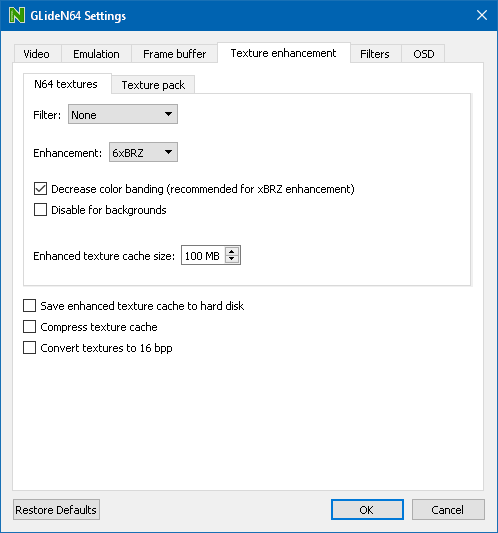Select the N64 textures sub-tab
Screen dimensions: 498x533
pos(66,84)
